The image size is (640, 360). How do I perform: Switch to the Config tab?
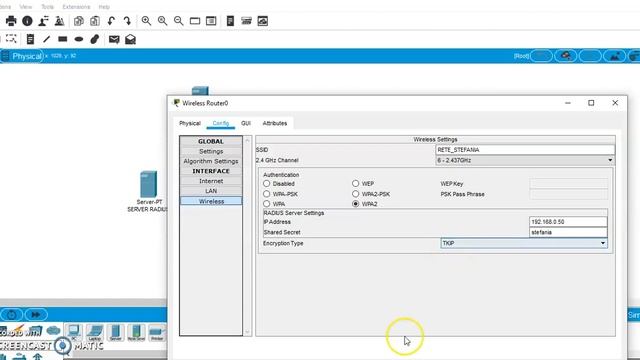coord(220,123)
